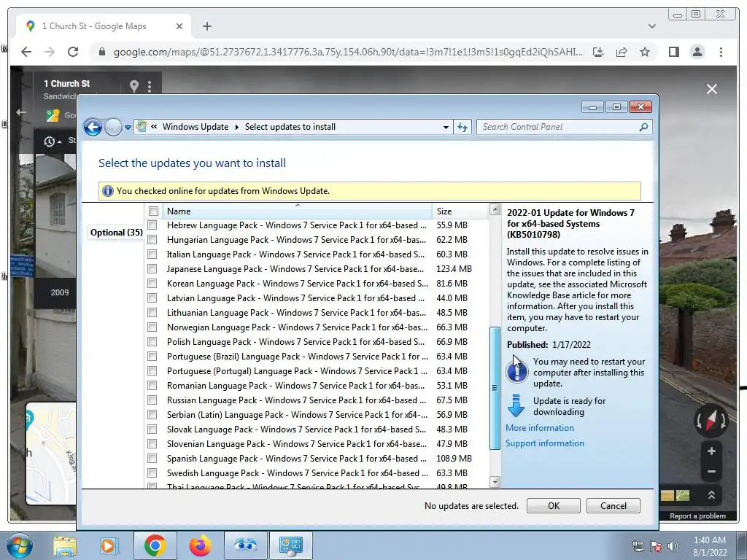The height and width of the screenshot is (560, 747).
Task: Open the Support information link
Action: 544,443
